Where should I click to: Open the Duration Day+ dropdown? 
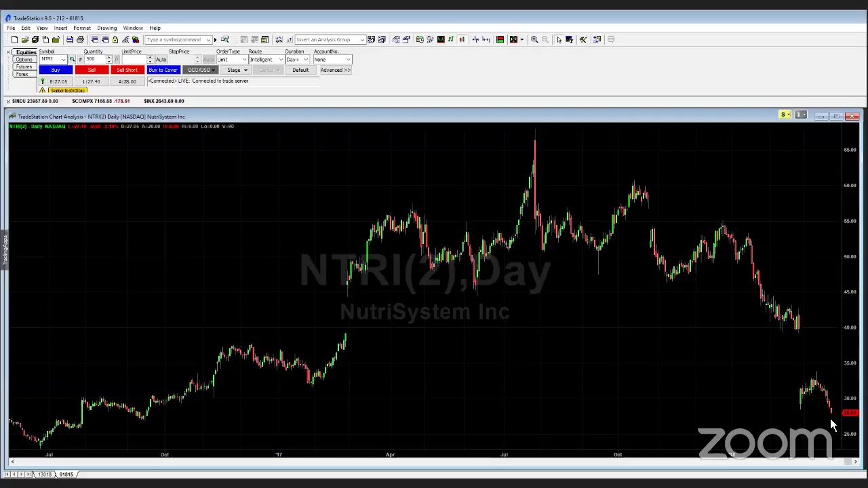click(306, 59)
